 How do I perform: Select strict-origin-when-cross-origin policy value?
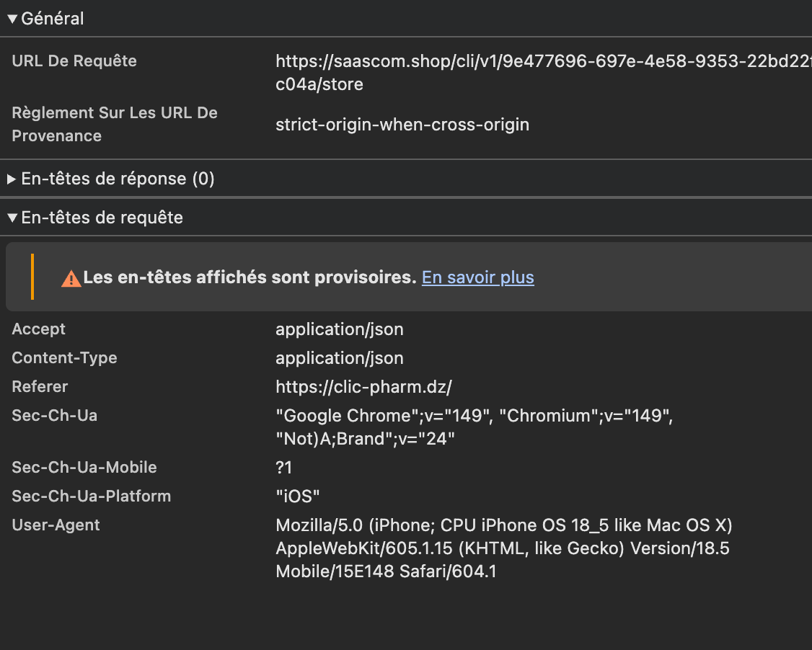coord(402,125)
